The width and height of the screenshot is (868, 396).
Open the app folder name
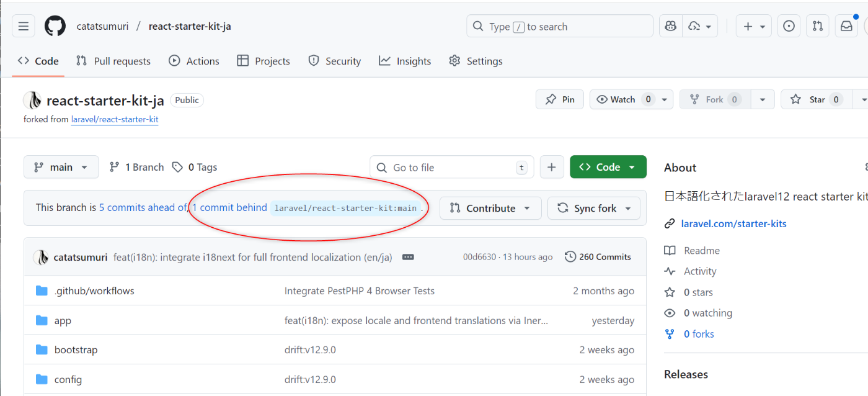63,321
